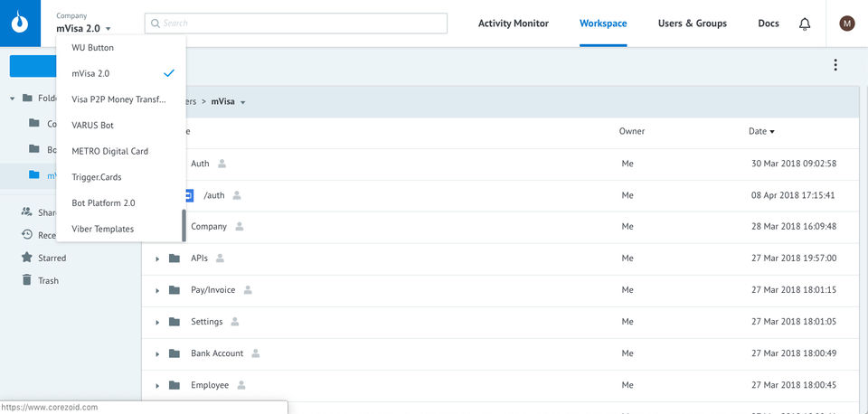Choose VARUS Bot from company list

(x=93, y=125)
